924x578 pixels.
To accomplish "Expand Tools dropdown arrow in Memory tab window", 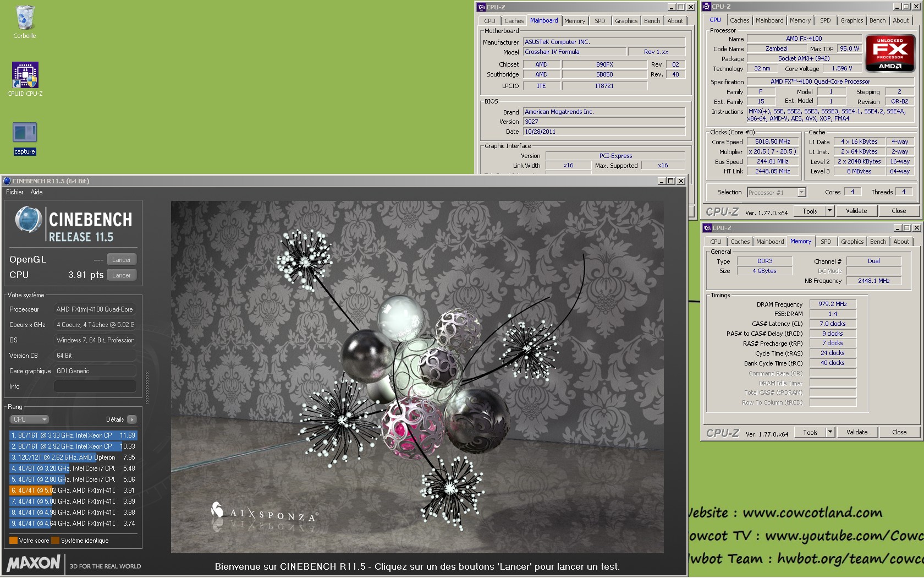I will pyautogui.click(x=831, y=432).
